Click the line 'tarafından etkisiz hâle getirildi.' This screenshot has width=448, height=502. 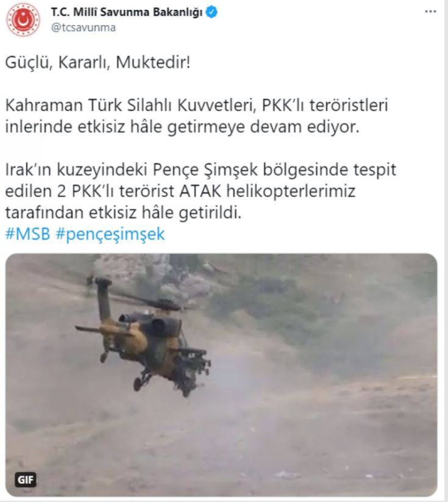(123, 213)
